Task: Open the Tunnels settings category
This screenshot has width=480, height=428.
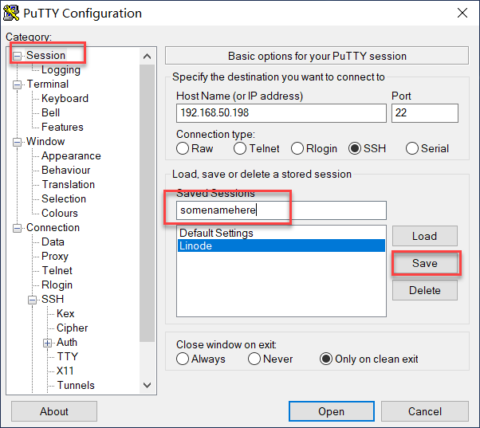Action: (76, 385)
